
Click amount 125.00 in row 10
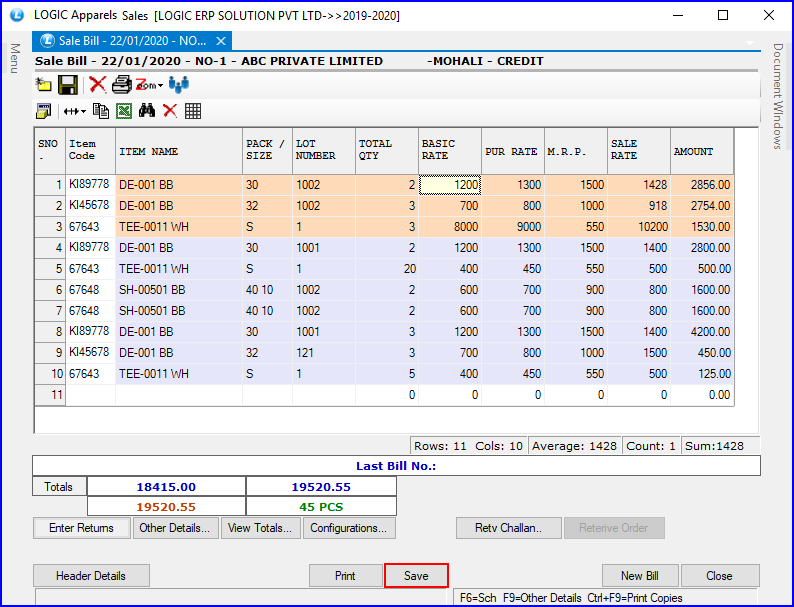pyautogui.click(x=702, y=374)
